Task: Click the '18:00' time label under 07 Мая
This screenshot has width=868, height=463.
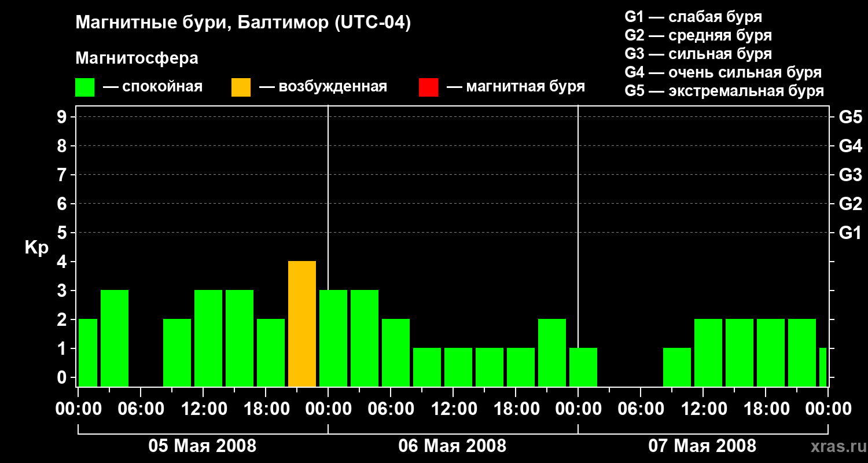Action: tap(766, 409)
